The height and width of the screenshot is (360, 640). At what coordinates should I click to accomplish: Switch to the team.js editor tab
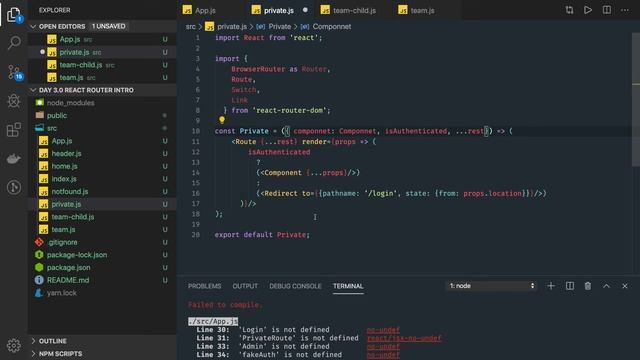pos(422,10)
